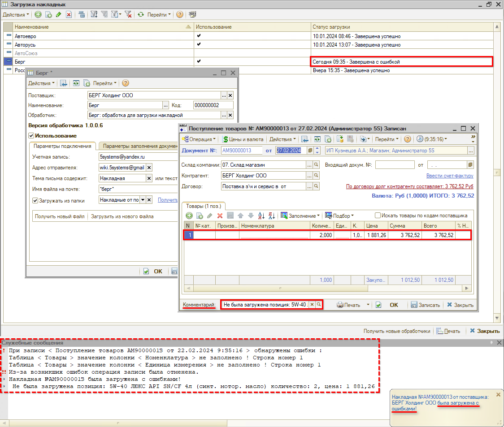
Task: Expand Накладные от по folder dropdown
Action: [143, 200]
